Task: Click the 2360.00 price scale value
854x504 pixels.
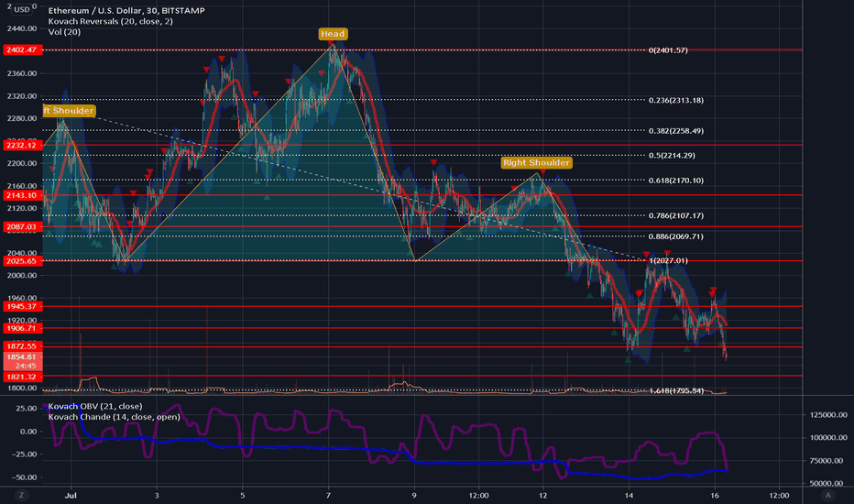Action: click(x=22, y=73)
